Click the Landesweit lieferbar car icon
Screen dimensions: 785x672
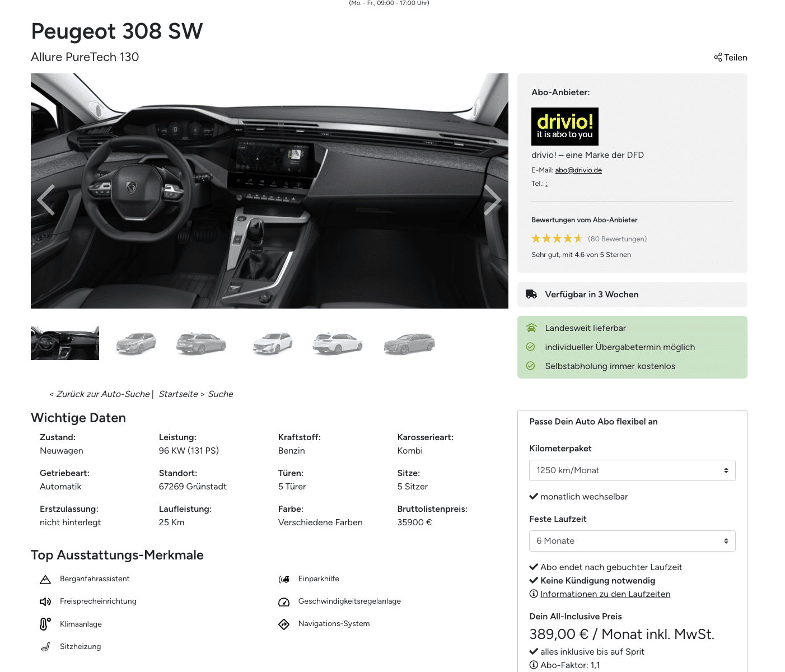531,328
